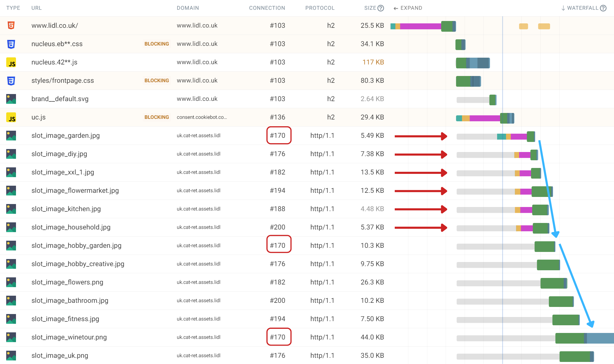Click the slot_image_garden.jpg file name
Image resolution: width=614 pixels, height=364 pixels.
(66, 135)
